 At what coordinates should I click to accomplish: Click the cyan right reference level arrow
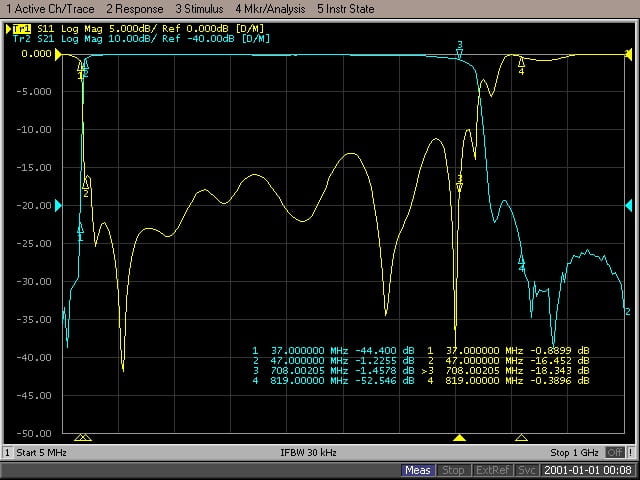(x=629, y=206)
